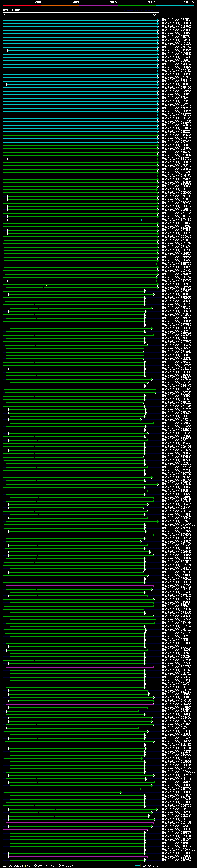Click the cyan alignment bar for B9YSS7
This screenshot has width=197, height=868.
click(75, 220)
